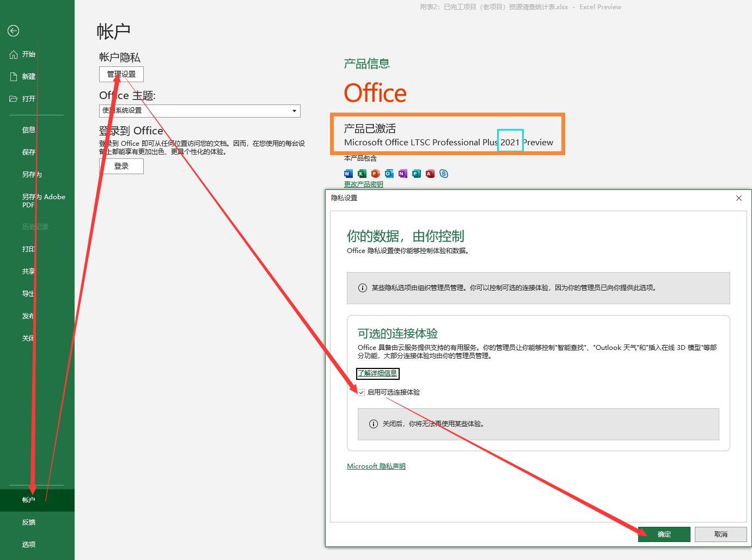Click the PowerPoint product icon

pos(376,174)
